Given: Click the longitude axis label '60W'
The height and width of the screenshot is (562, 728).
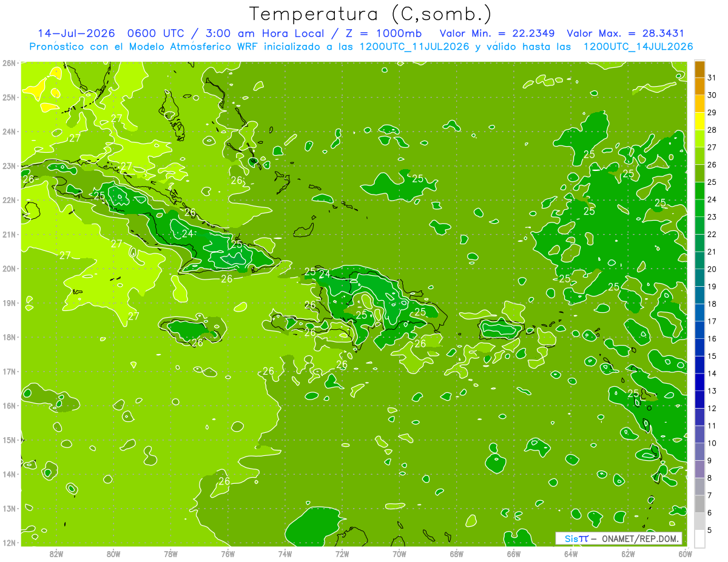Looking at the screenshot, I should coord(685,554).
